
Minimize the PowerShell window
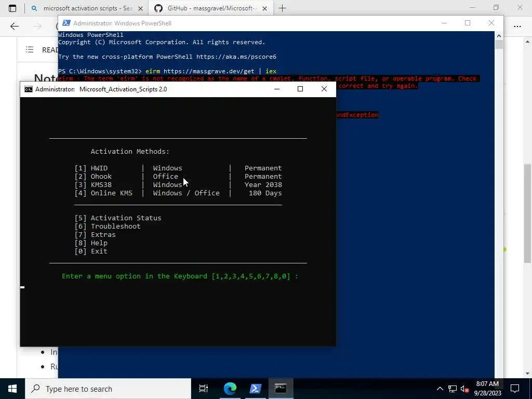(x=444, y=23)
